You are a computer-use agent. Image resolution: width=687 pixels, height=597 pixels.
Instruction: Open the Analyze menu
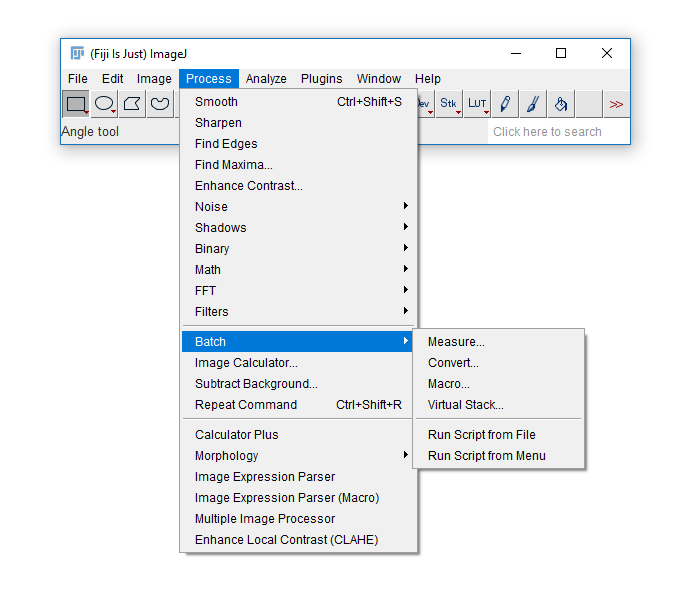pyautogui.click(x=266, y=79)
